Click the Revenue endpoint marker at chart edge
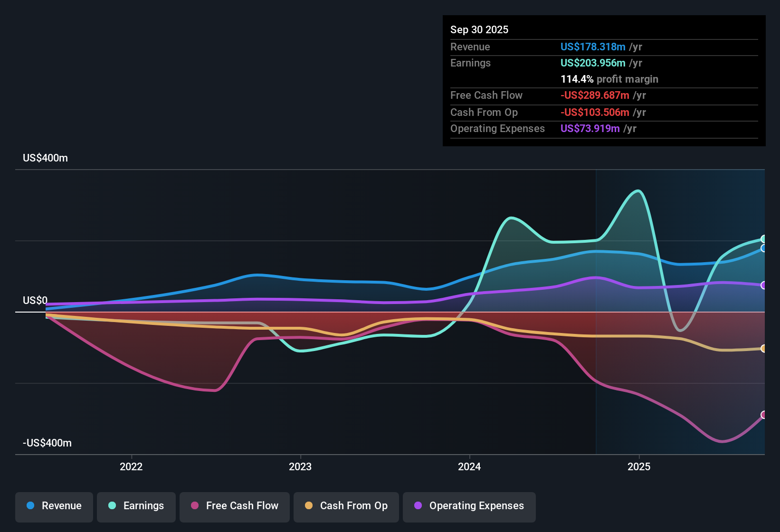780x532 pixels. [764, 249]
